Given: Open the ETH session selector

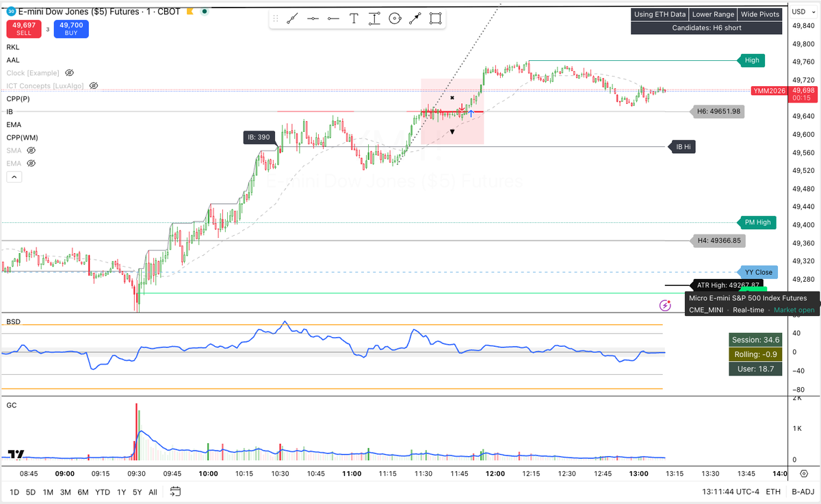Looking at the screenshot, I should pos(773,492).
